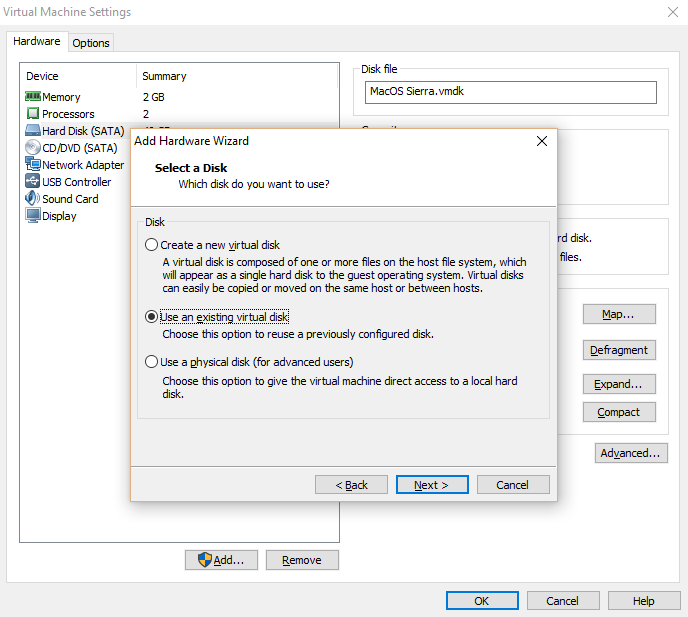Select the Network Adapter icon
Image resolution: width=688 pixels, height=617 pixels.
pos(33,164)
